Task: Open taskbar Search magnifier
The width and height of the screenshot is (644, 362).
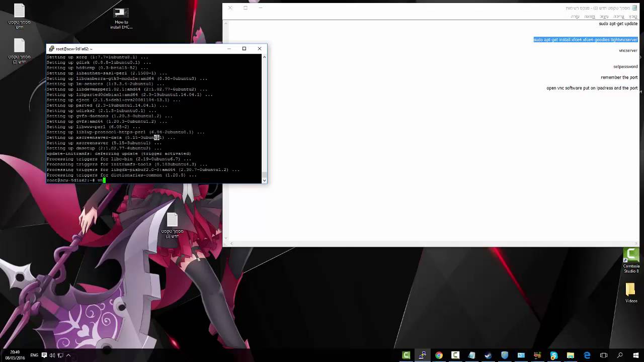Action: [620, 355]
